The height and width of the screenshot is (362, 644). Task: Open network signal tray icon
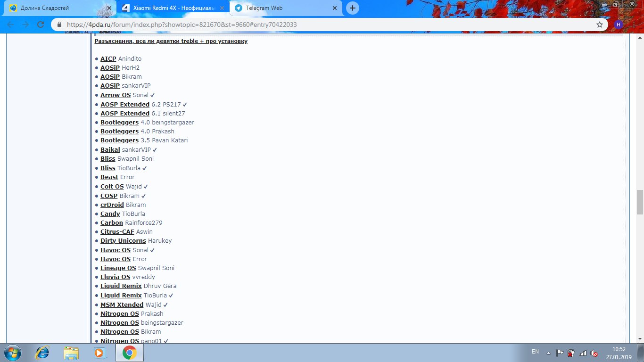click(583, 353)
